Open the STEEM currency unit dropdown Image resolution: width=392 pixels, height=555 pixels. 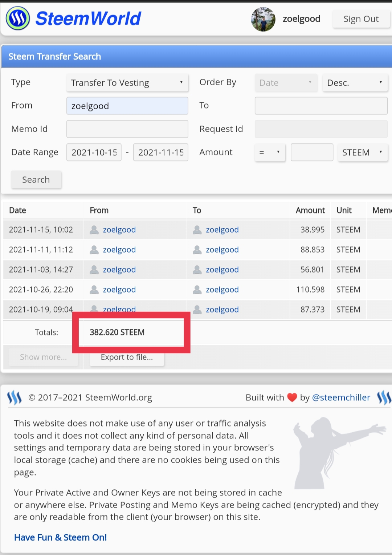pos(363,152)
